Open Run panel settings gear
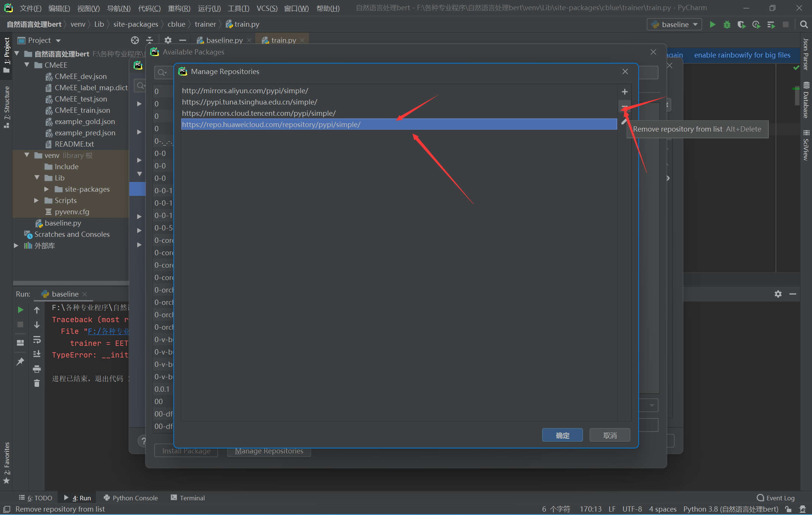 coord(778,294)
